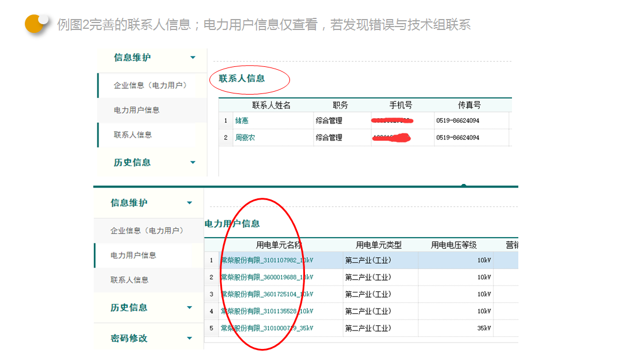
Task: Open power unit link ending 3600019688_10kV
Action: [267, 277]
